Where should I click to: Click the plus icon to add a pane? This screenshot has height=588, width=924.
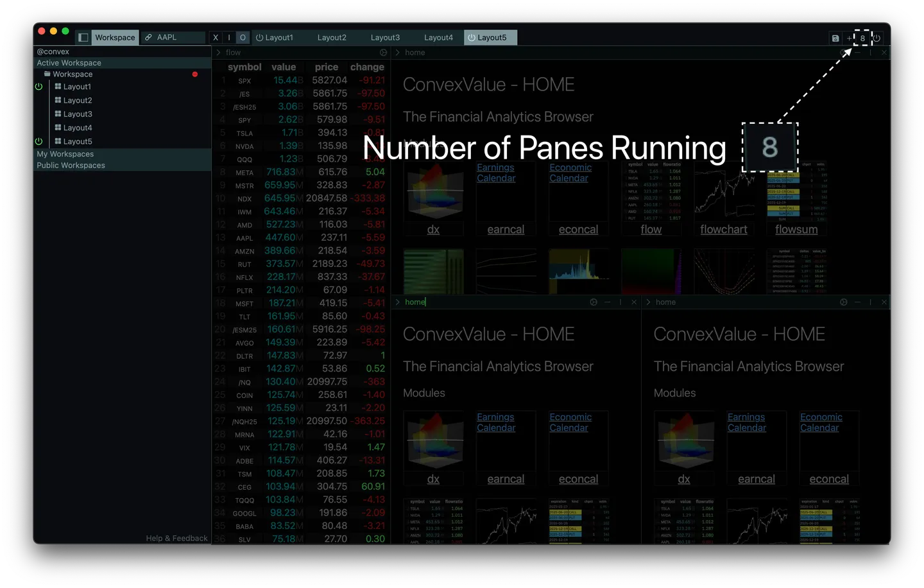click(x=849, y=38)
